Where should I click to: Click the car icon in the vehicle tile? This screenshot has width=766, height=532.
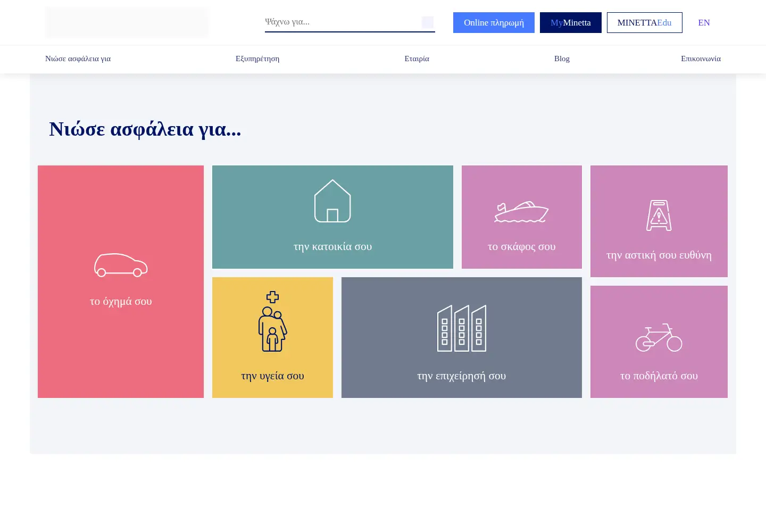click(x=121, y=265)
